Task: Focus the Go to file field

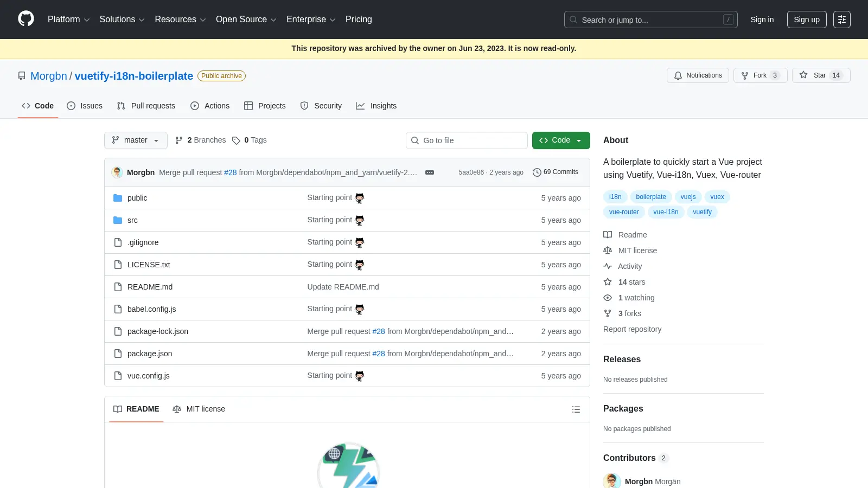Action: point(467,140)
